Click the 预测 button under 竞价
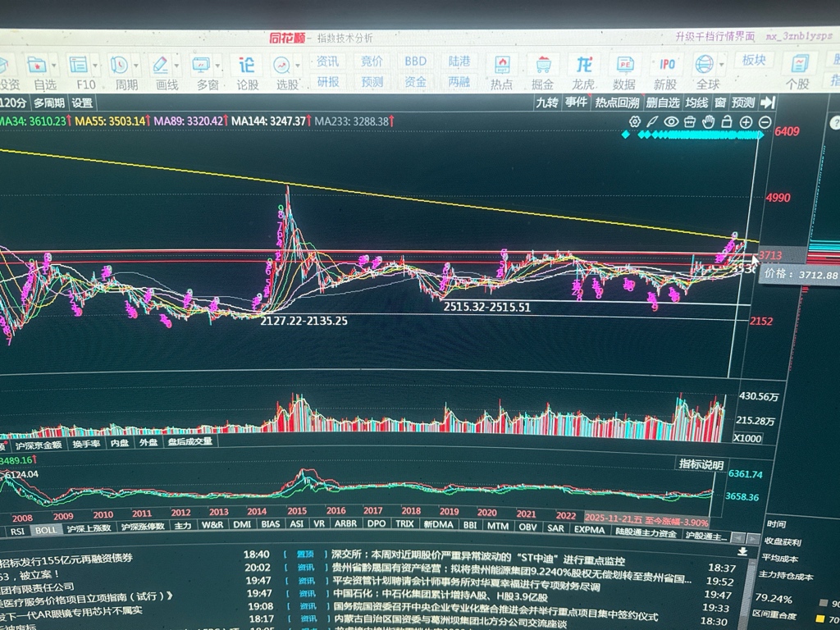840x630 pixels. point(372,81)
